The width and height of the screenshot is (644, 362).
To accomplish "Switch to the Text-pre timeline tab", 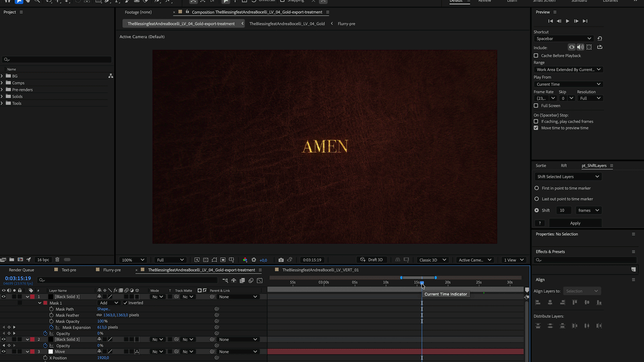I will 69,270.
